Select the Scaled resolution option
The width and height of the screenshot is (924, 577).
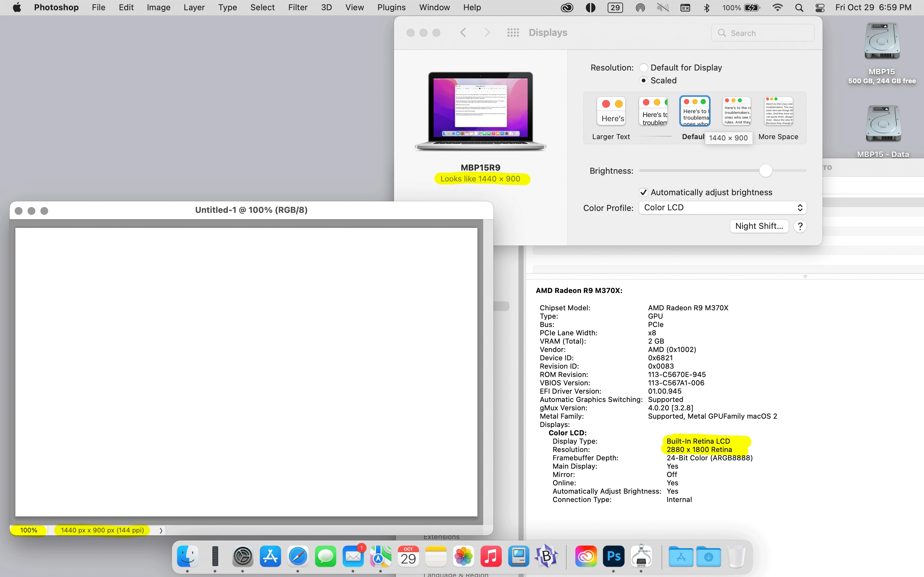click(644, 80)
